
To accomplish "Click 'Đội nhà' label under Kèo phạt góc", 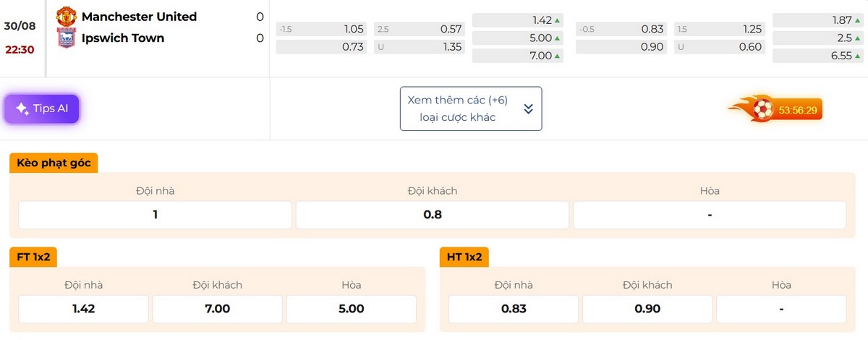I will (x=156, y=191).
